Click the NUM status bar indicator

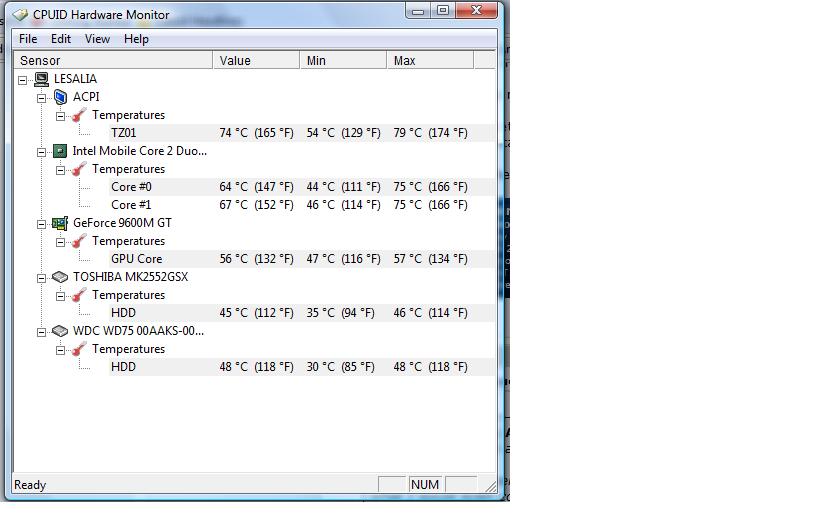point(425,485)
